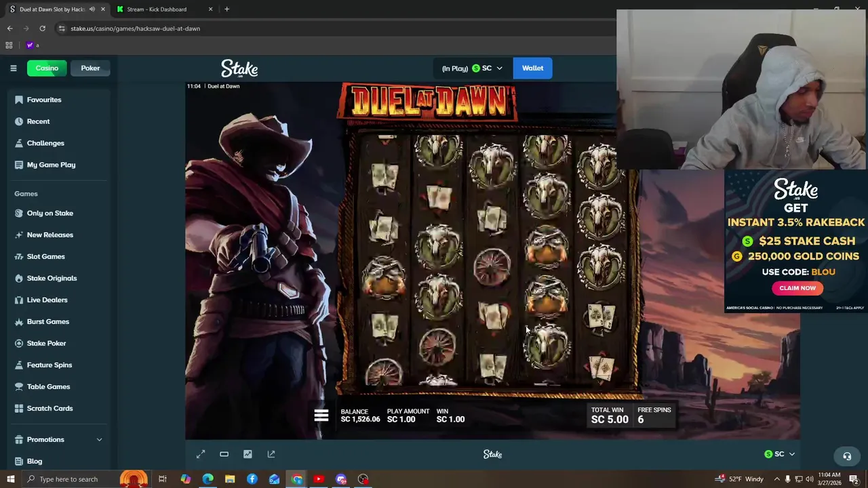Click the browser address bar URL
Screen dimensions: 868x488
[135, 28]
